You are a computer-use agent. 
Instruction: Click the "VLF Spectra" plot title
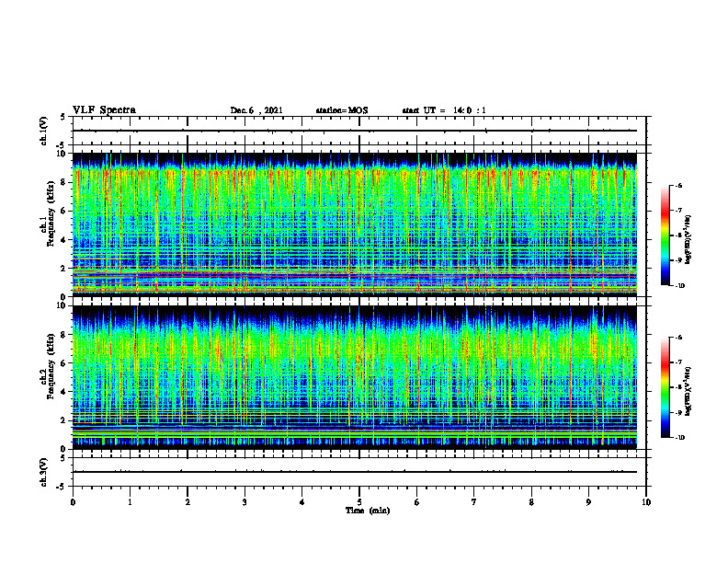(104, 110)
